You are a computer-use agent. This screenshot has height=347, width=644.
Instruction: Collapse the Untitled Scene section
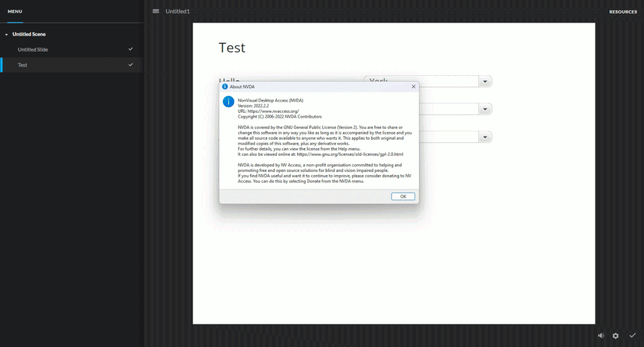(x=6, y=35)
